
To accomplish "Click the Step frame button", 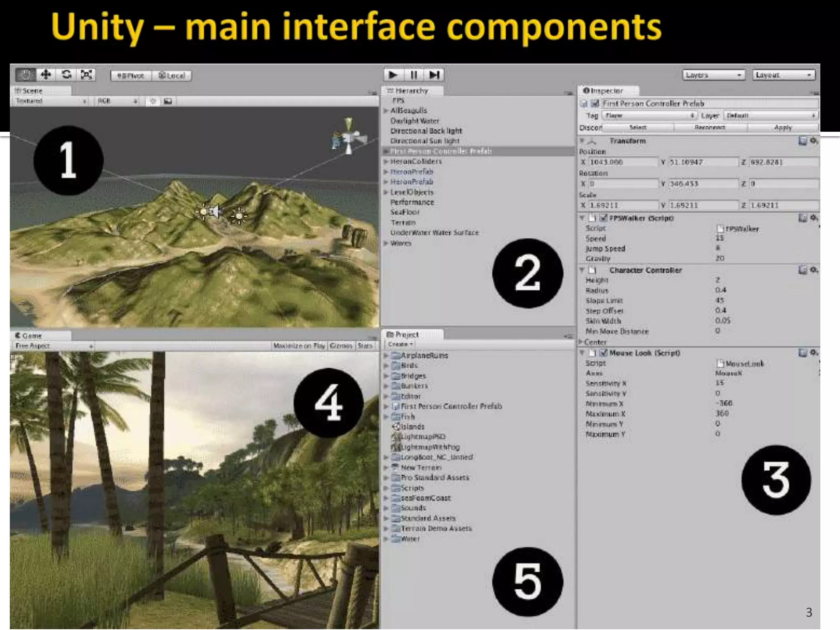I will coord(434,75).
